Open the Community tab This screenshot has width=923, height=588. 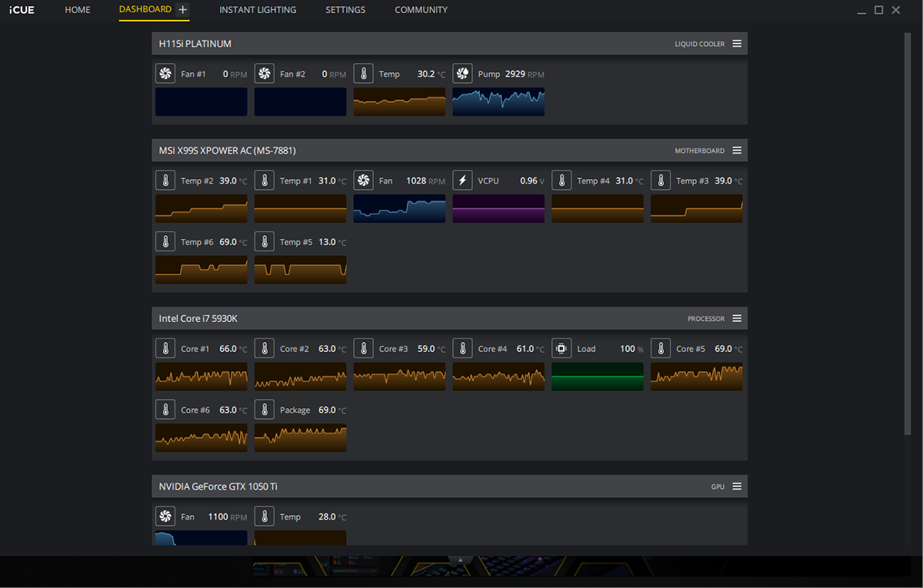pos(422,10)
